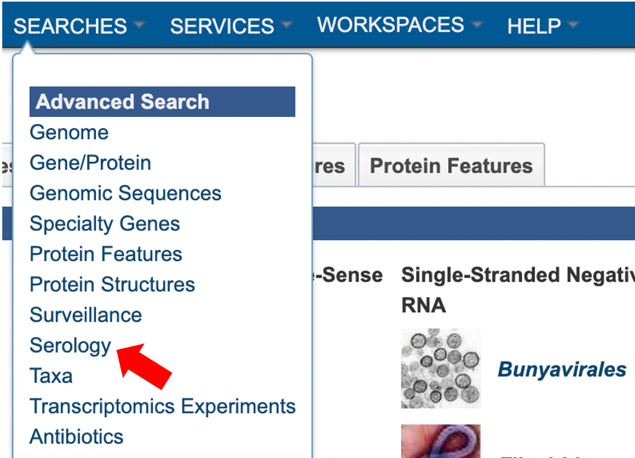Choose Gene/Protein search option
Viewport: 635px width, 458px height.
pos(90,163)
